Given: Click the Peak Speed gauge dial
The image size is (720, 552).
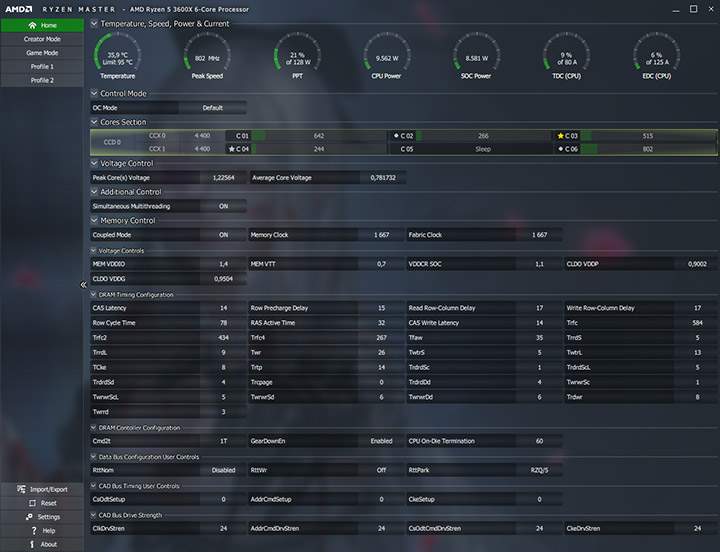Looking at the screenshot, I should (207, 51).
